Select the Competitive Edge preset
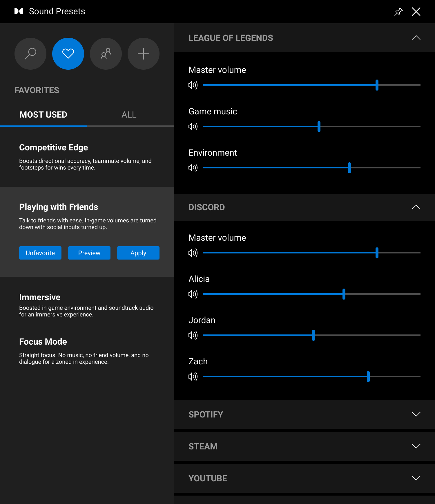The width and height of the screenshot is (435, 504). 87,157
